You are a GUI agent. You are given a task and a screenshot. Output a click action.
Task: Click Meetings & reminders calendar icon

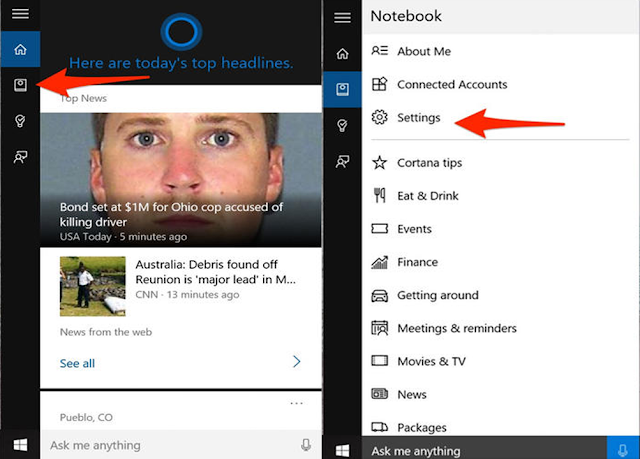pyautogui.click(x=379, y=328)
